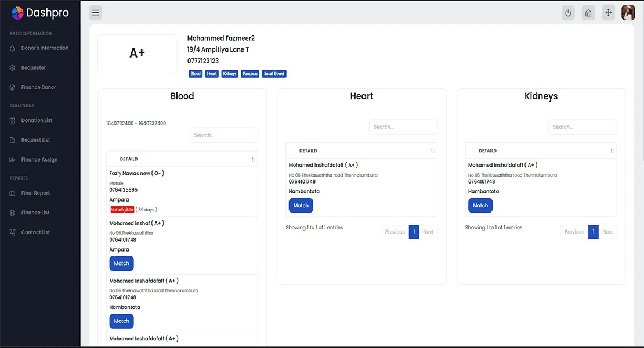Click the Final Report sidebar icon
This screenshot has width=644, height=348.
(13, 193)
